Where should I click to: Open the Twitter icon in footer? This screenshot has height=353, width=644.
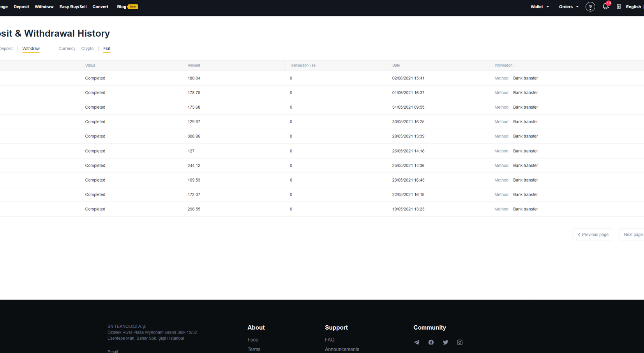pyautogui.click(x=445, y=342)
